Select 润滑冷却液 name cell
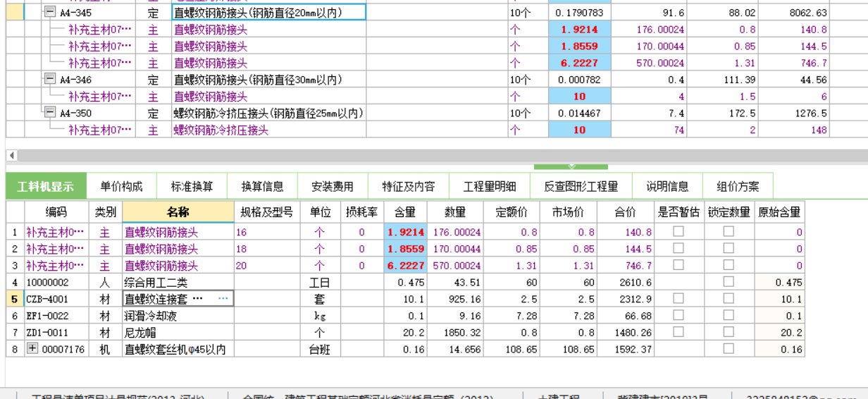868x399 pixels. pos(178,316)
